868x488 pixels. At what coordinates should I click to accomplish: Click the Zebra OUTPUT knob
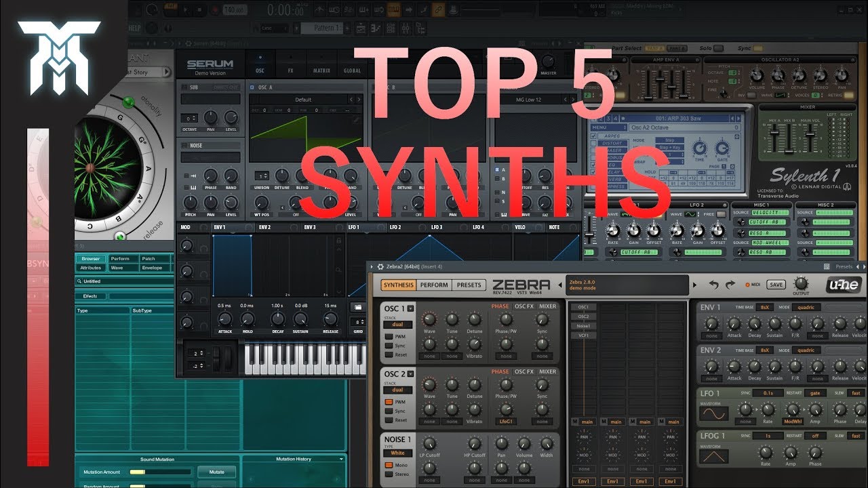coord(802,283)
